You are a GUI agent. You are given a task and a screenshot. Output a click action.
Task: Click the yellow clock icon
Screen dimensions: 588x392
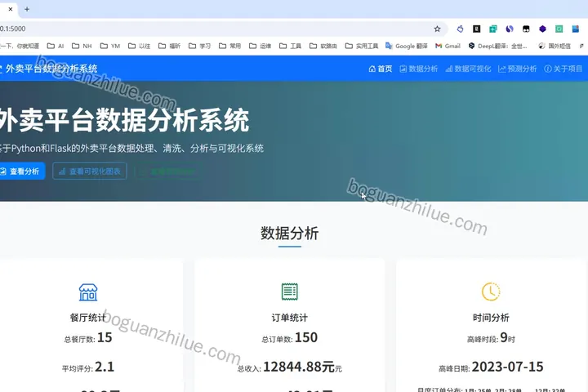[x=491, y=292]
